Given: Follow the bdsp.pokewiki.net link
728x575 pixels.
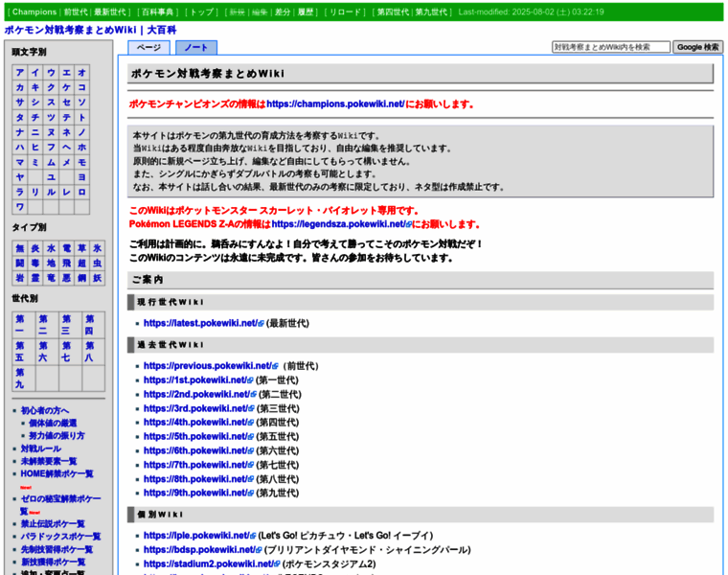Looking at the screenshot, I should [x=202, y=550].
